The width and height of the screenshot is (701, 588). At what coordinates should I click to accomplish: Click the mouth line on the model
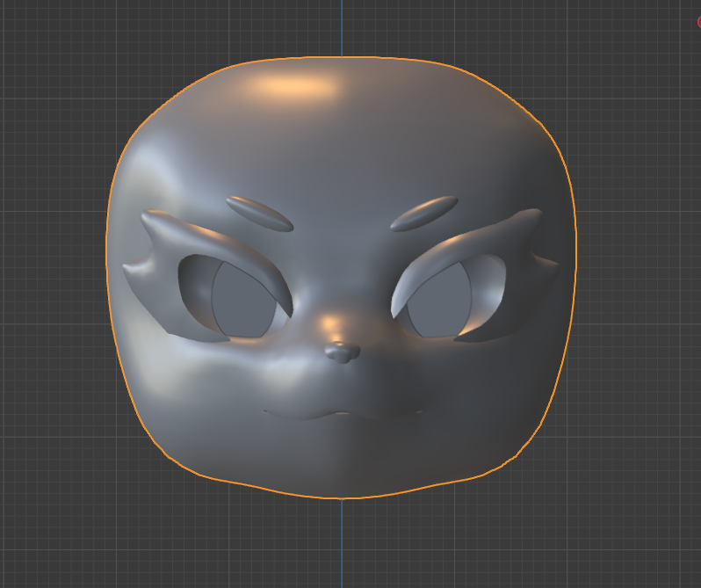(343, 414)
